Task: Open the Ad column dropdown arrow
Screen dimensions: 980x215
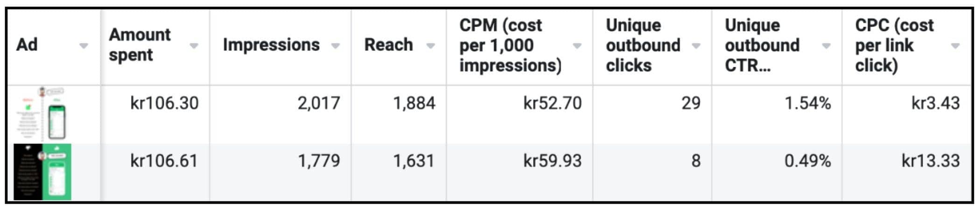Action: tap(84, 46)
